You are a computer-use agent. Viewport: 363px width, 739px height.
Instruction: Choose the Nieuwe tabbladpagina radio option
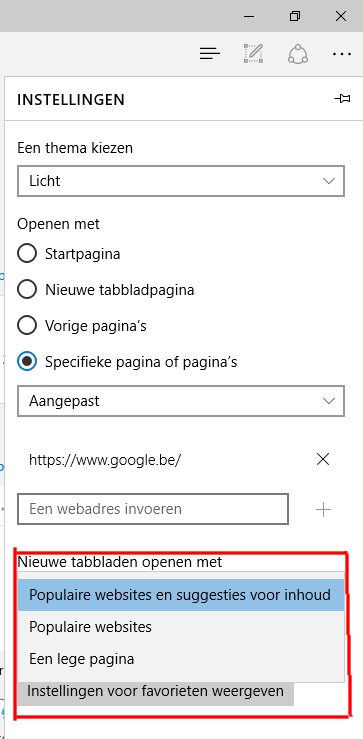(27, 289)
